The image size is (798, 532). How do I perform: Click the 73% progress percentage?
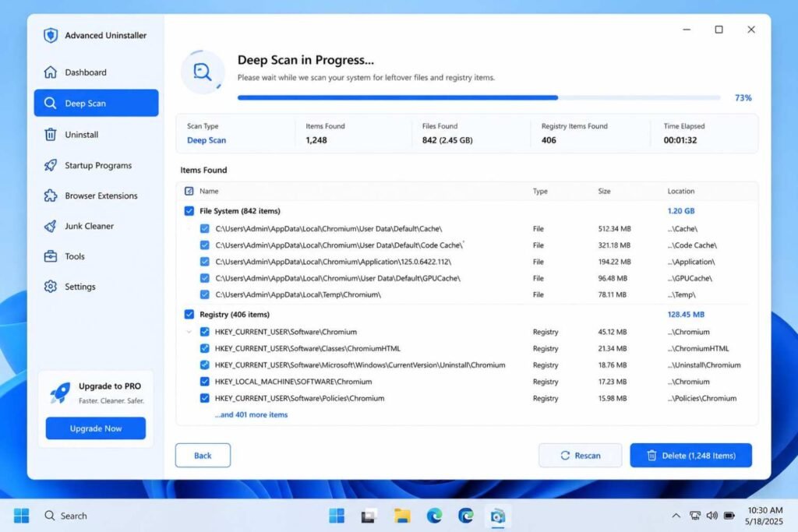[x=743, y=97]
